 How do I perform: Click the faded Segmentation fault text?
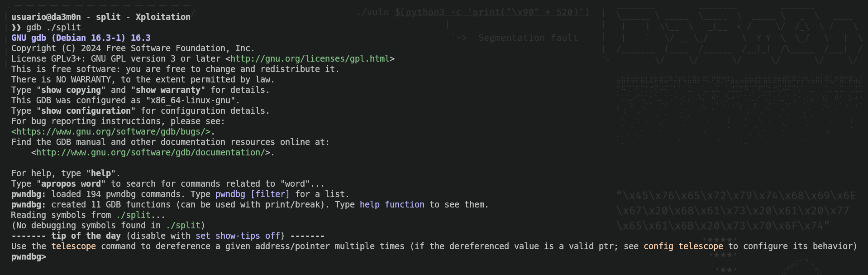click(528, 38)
